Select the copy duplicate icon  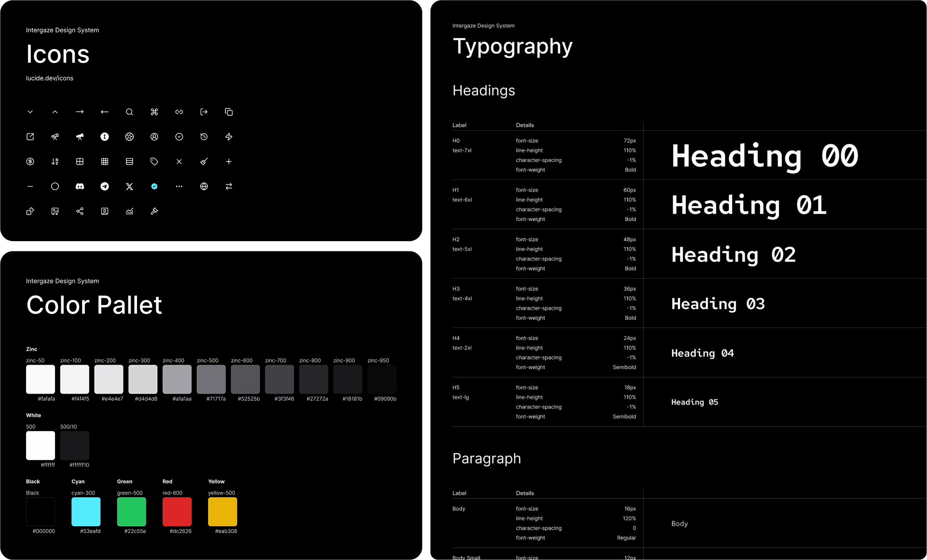point(229,112)
